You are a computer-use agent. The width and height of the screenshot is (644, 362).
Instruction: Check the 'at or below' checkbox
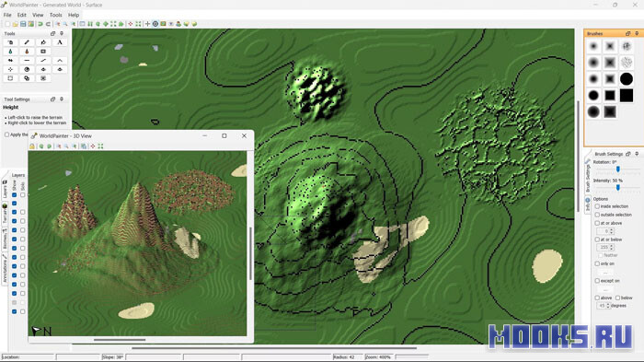[x=597, y=239]
